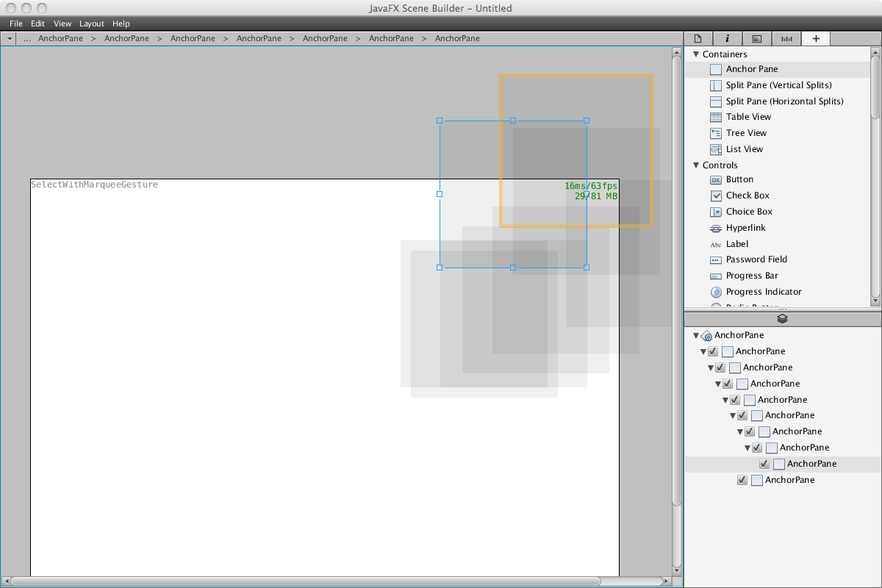The height and width of the screenshot is (588, 882).
Task: Click the Progress Indicator icon
Action: (715, 292)
